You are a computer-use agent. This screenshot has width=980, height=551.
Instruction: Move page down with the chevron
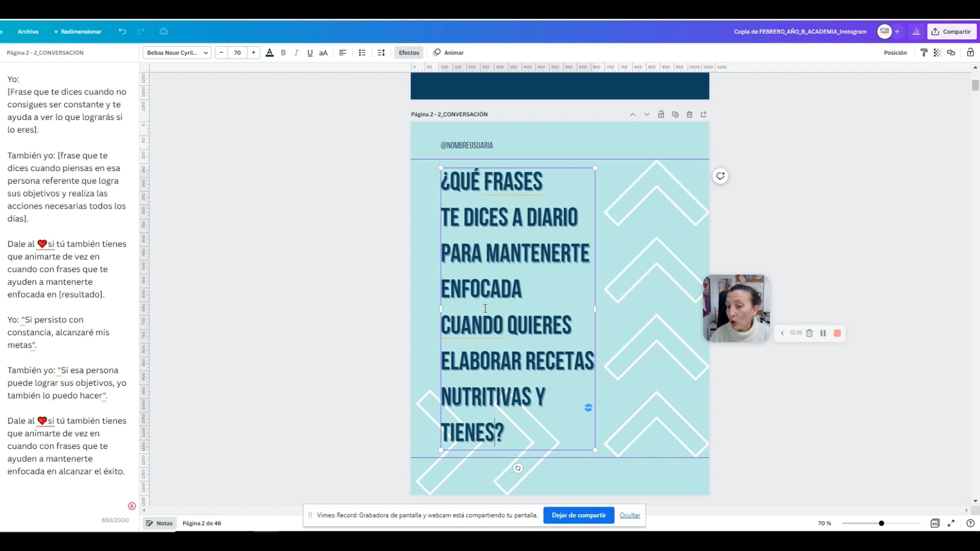point(647,114)
